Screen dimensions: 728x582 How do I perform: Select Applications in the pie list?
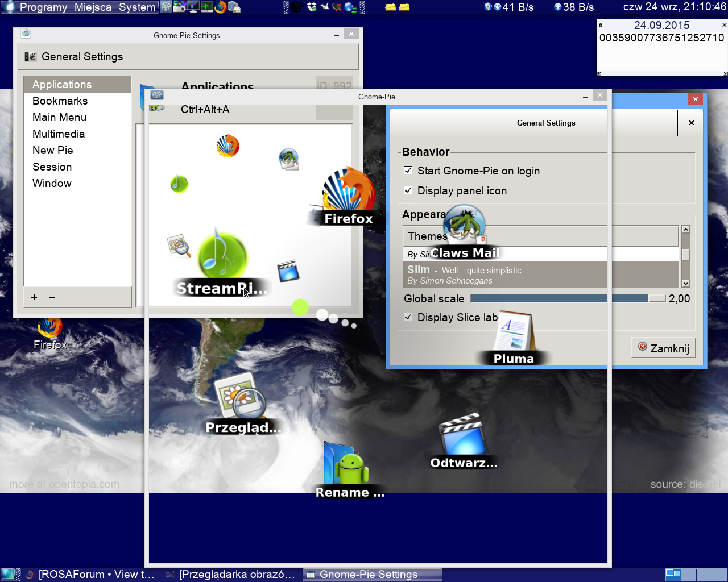[77, 84]
